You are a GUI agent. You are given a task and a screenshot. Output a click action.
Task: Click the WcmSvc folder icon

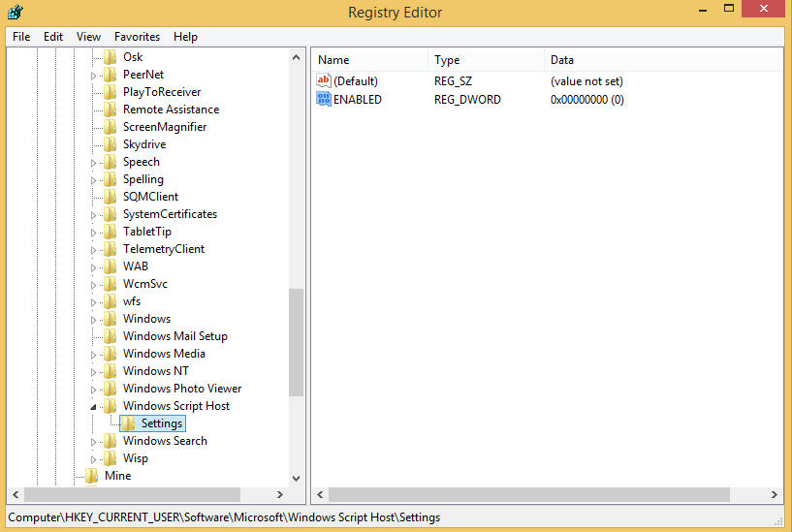coord(111,284)
